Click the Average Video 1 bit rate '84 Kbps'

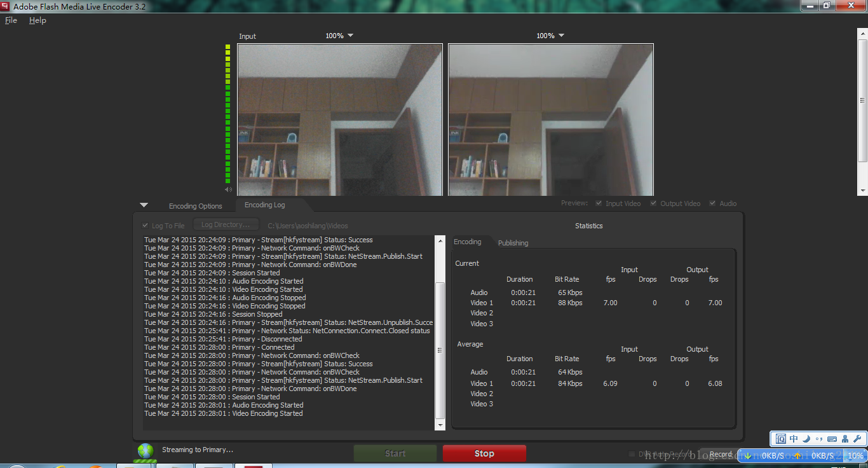click(x=570, y=383)
